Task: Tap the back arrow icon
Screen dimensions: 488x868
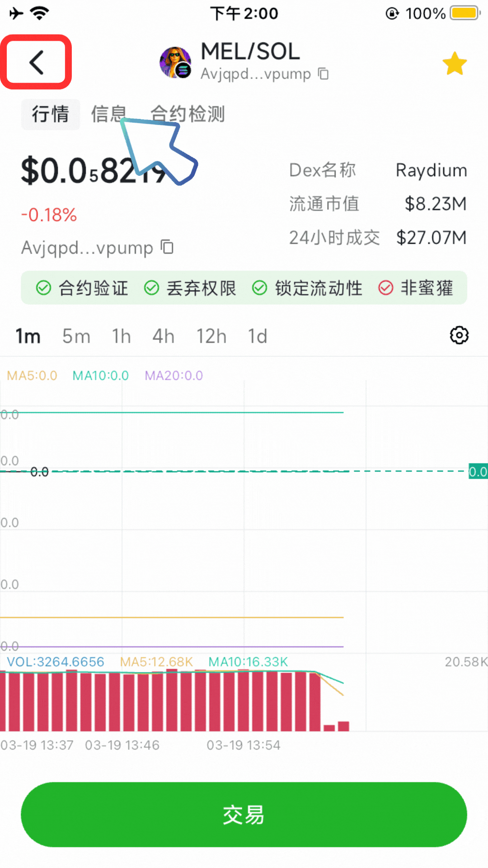Action: 36,62
